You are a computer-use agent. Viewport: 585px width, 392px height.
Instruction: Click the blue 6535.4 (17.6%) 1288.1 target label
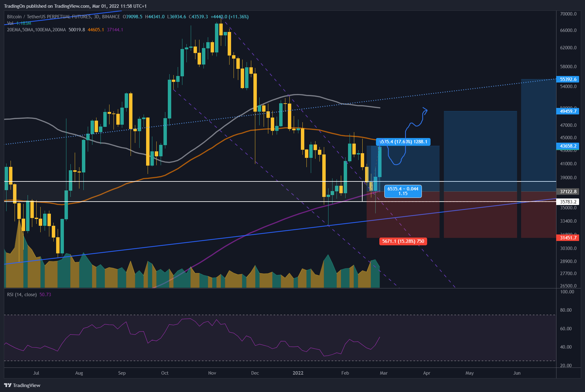click(x=403, y=142)
